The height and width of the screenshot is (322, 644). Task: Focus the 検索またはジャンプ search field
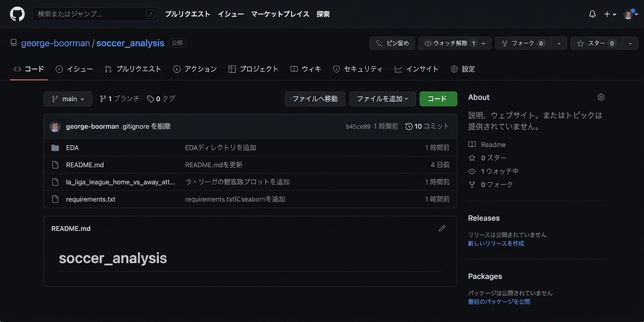click(x=95, y=14)
